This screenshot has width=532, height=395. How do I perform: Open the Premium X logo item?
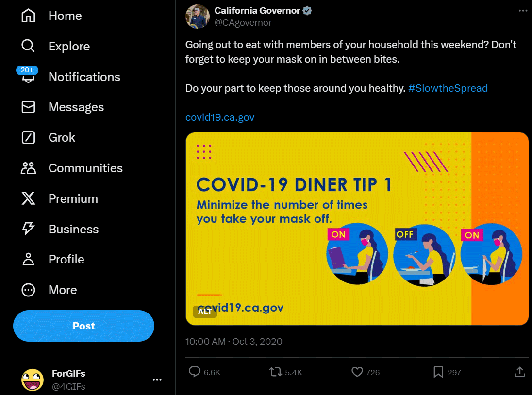pos(29,199)
